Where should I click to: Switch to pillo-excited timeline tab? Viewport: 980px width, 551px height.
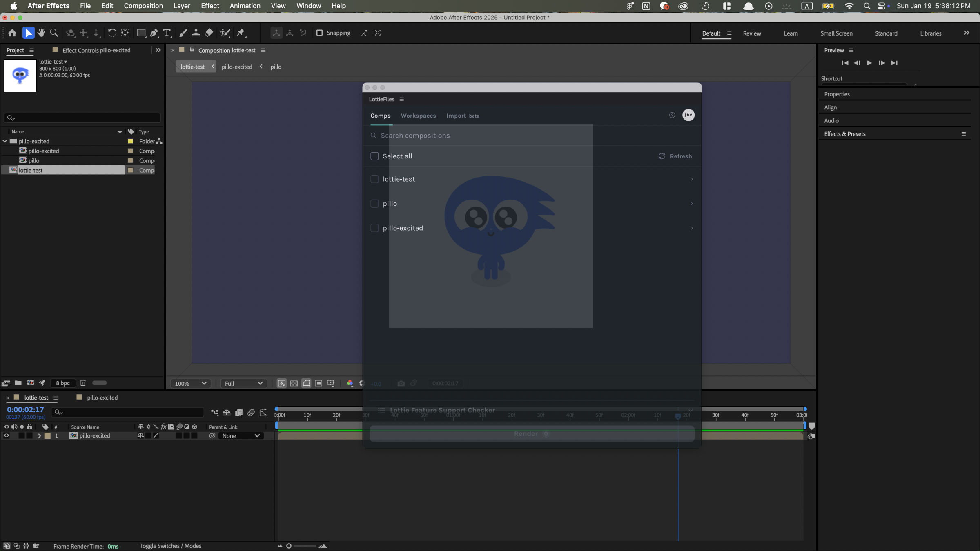[102, 398]
